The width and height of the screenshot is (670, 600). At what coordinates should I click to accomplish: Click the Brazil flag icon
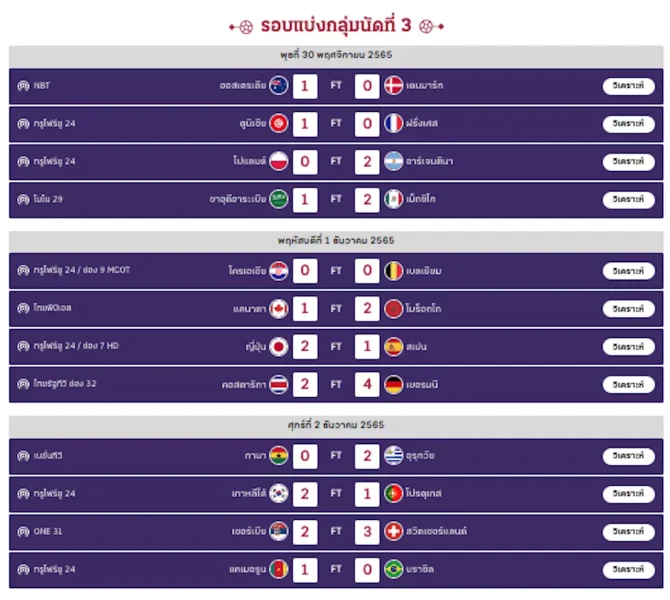pyautogui.click(x=393, y=569)
